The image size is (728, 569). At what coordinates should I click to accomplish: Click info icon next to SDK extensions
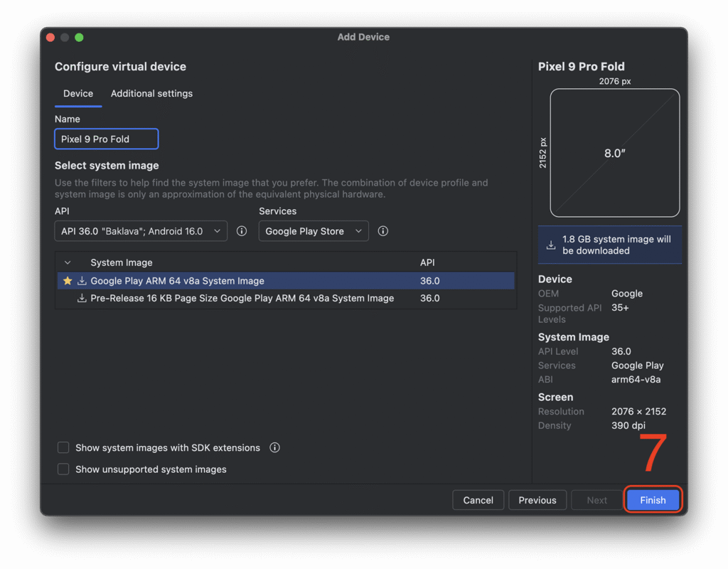[275, 448]
